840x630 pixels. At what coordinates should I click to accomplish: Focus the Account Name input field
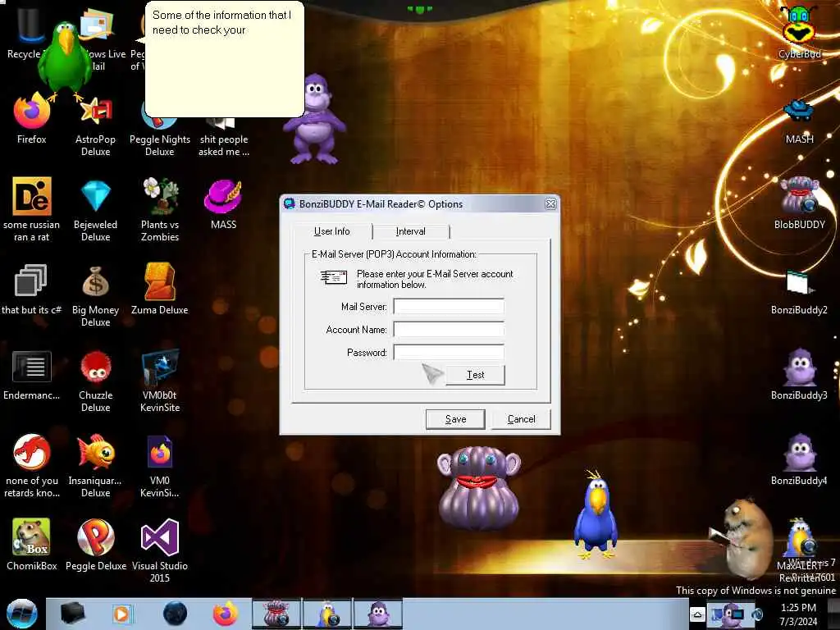pos(449,330)
